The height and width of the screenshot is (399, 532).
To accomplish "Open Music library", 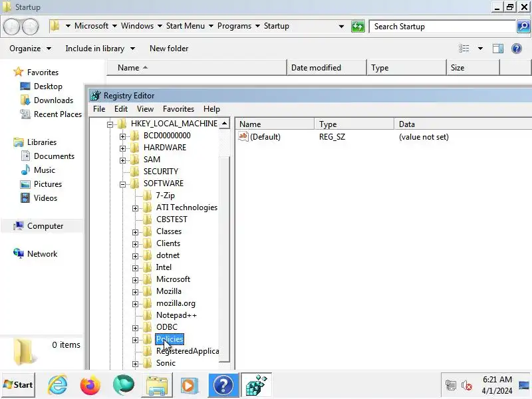I will 44,170.
